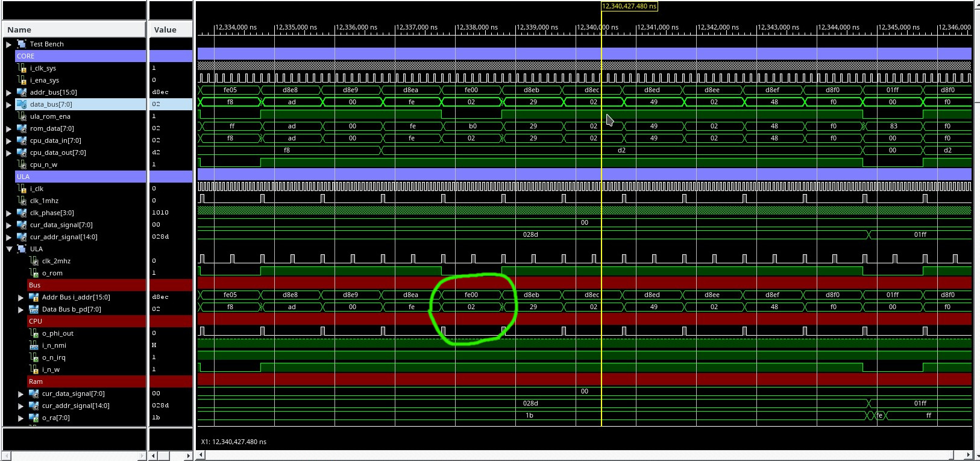Screen dimensions: 980x461
Task: Click the ULA tree group icon
Action: [x=22, y=249]
